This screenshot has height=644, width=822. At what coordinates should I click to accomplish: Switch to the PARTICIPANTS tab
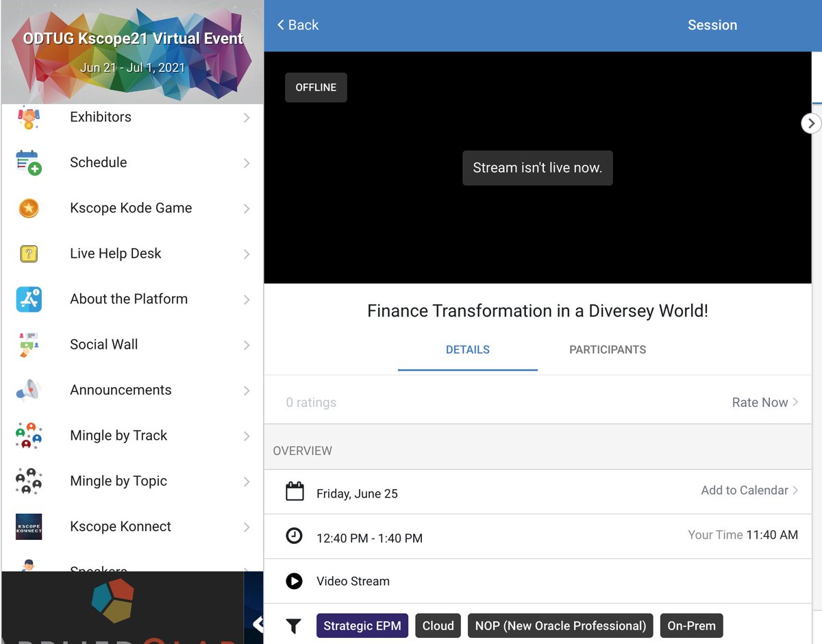tap(608, 349)
